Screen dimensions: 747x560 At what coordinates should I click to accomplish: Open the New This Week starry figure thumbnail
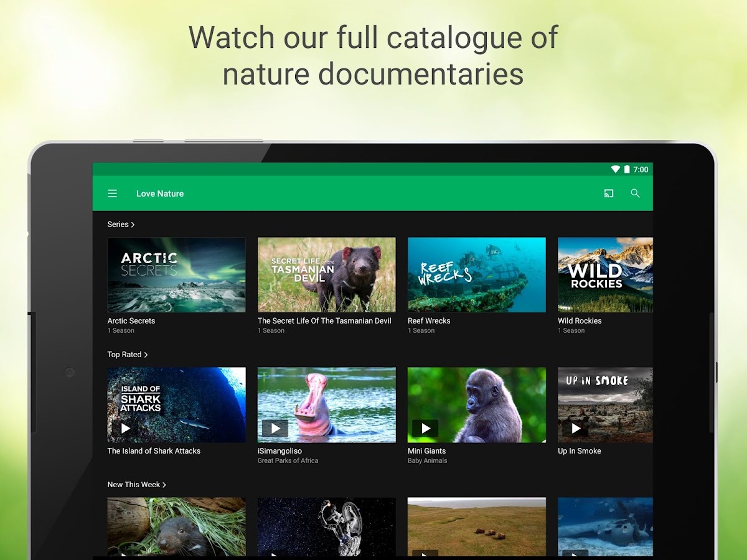click(x=327, y=526)
